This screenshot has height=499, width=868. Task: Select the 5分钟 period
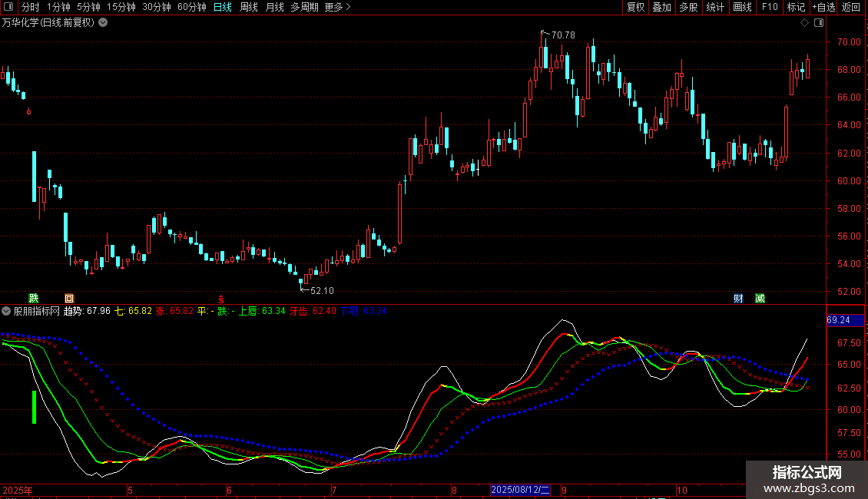pos(88,7)
